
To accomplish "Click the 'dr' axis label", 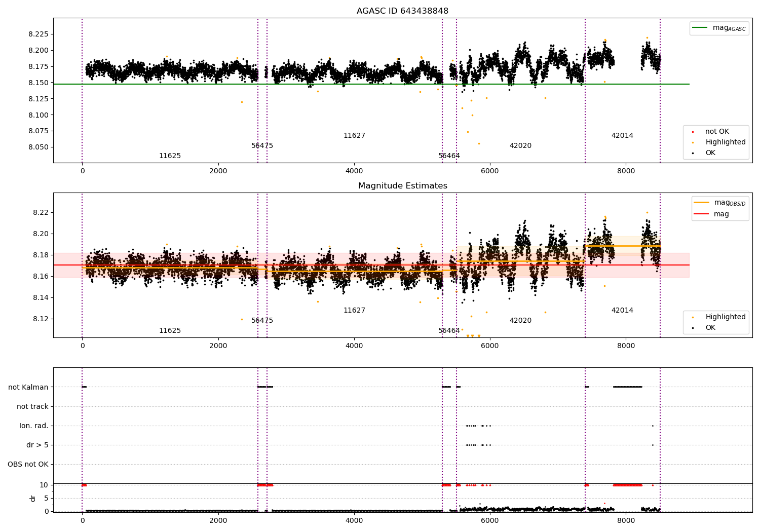I will [x=33, y=498].
